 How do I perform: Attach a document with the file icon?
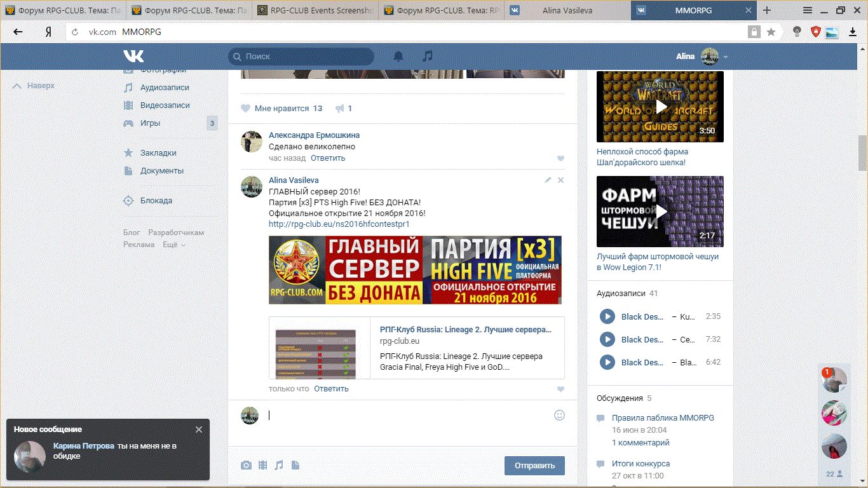295,465
